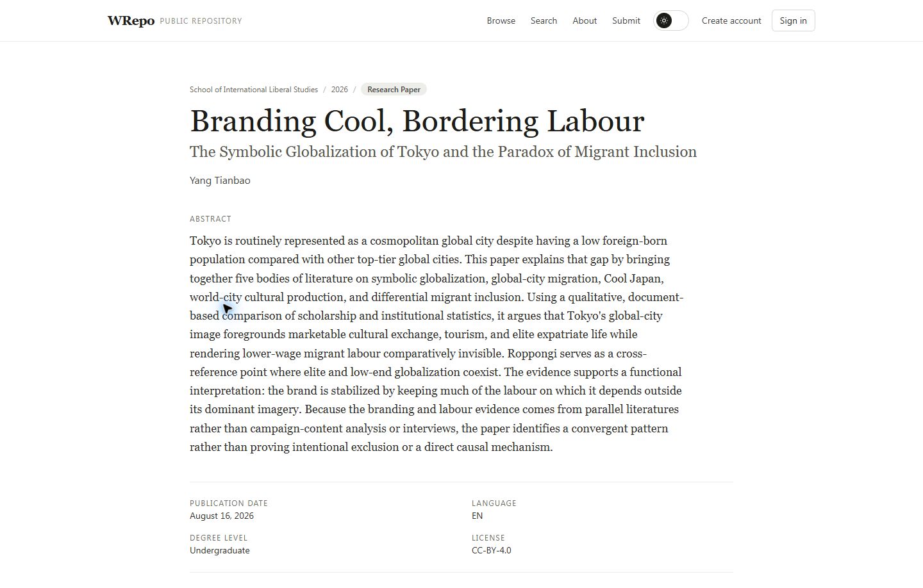The height and width of the screenshot is (588, 923).
Task: Click the sun icon in theme toggle
Action: point(664,20)
